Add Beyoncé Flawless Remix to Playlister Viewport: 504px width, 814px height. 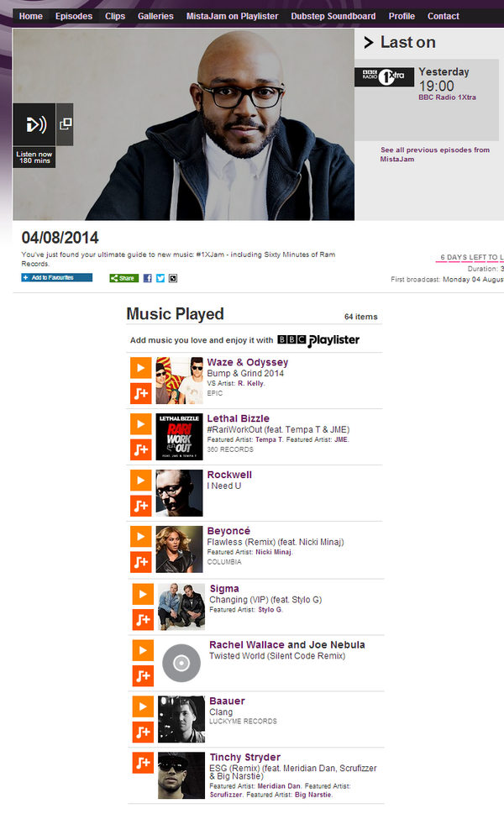pyautogui.click(x=140, y=562)
